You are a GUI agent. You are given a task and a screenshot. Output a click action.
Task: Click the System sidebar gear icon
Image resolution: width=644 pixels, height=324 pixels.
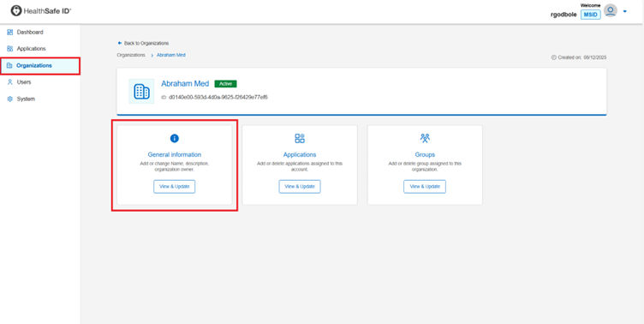coord(10,99)
